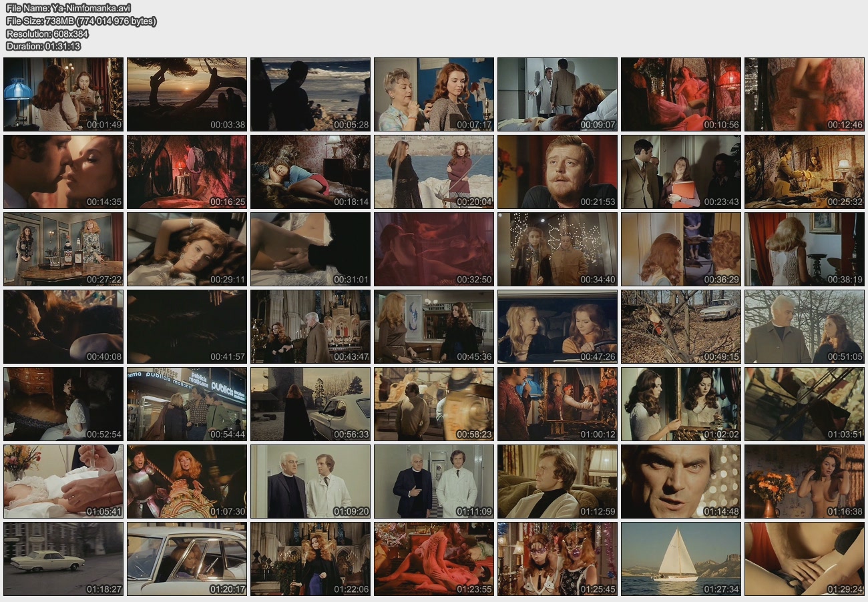The height and width of the screenshot is (602, 868).
Task: Select the bearded man frame at 00:21:53
Action: click(558, 172)
